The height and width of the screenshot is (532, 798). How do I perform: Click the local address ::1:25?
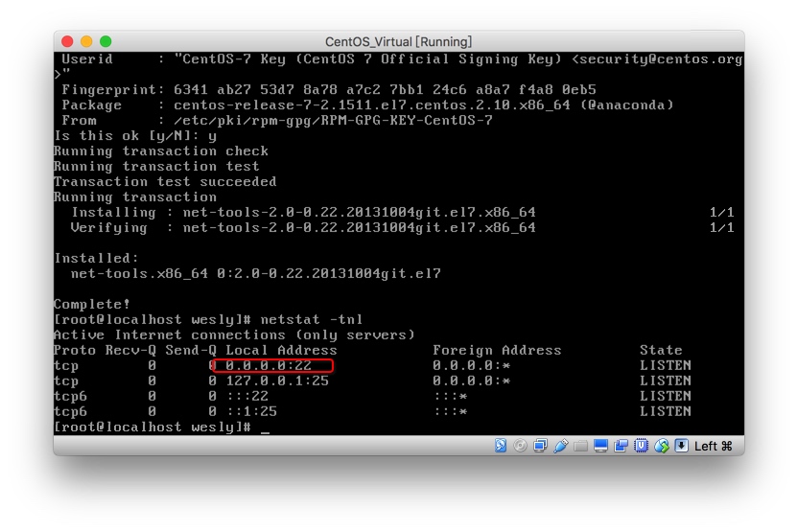(251, 411)
